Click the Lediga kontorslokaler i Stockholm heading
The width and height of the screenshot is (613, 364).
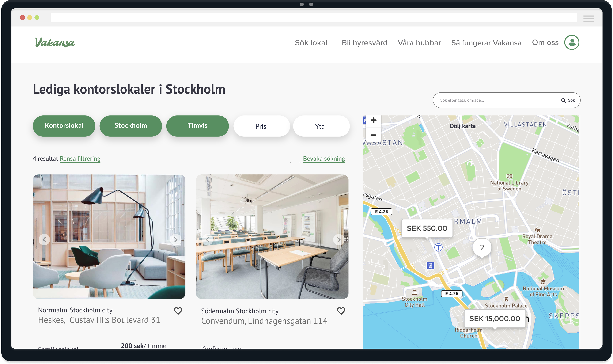(129, 89)
